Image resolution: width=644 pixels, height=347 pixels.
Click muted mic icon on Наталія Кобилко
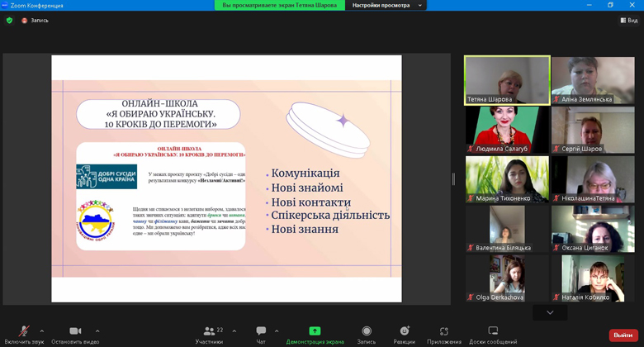coord(556,297)
